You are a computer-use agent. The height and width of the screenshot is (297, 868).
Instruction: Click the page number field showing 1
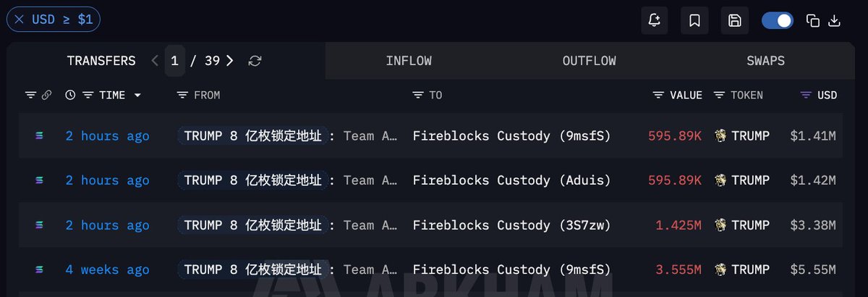(174, 61)
